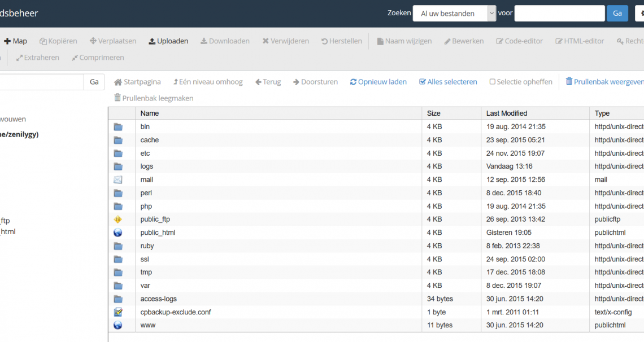Focus the search 'voor' text field
The image size is (644, 342).
pyautogui.click(x=559, y=14)
